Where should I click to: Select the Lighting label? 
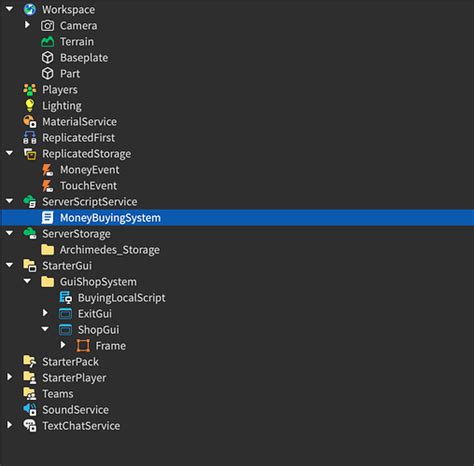(62, 106)
